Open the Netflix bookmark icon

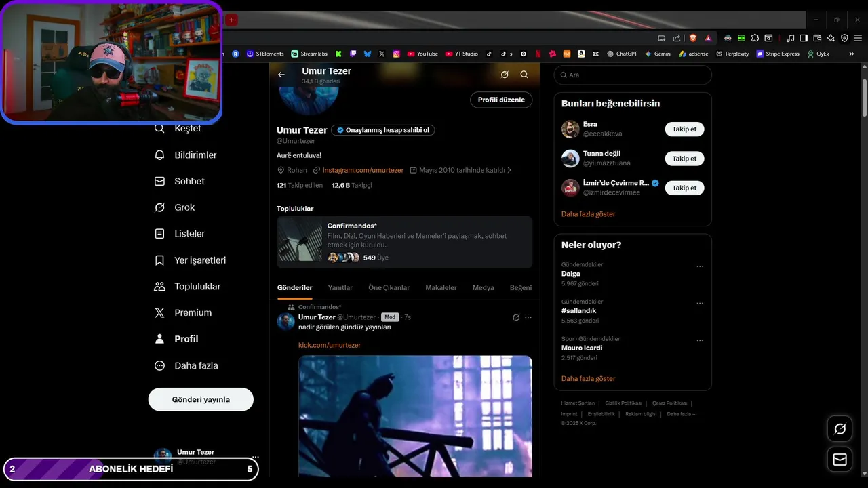click(538, 54)
